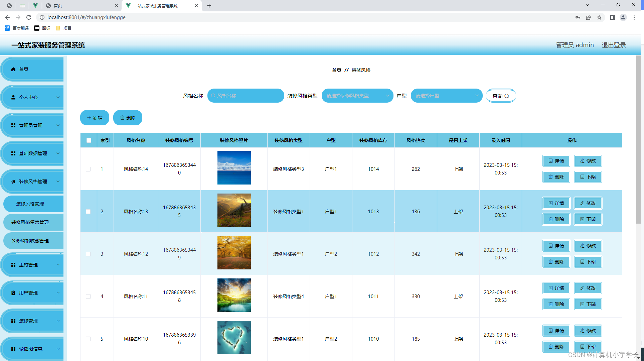
Task: Click the plus icon on the 新增 button
Action: 89,118
